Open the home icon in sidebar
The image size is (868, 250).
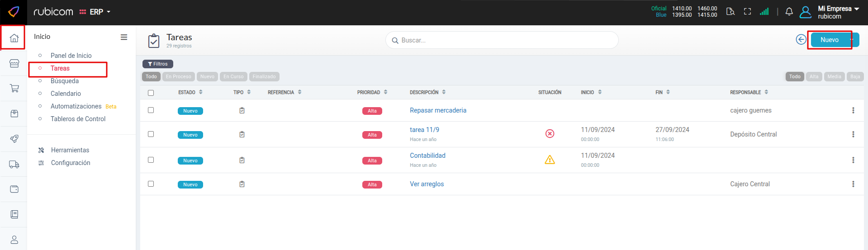[14, 38]
